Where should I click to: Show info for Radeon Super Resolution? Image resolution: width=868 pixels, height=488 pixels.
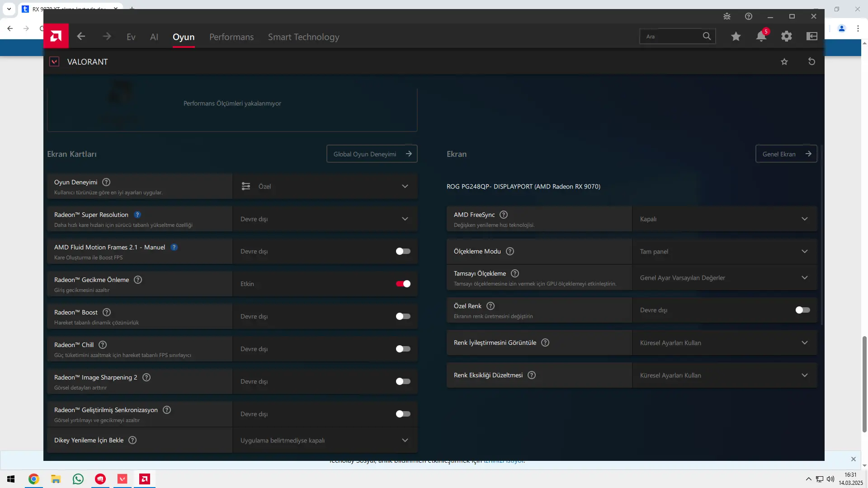pyautogui.click(x=137, y=215)
